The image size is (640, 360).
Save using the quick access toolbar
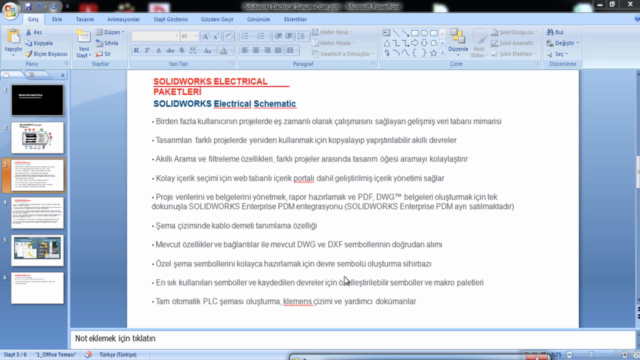pyautogui.click(x=28, y=6)
